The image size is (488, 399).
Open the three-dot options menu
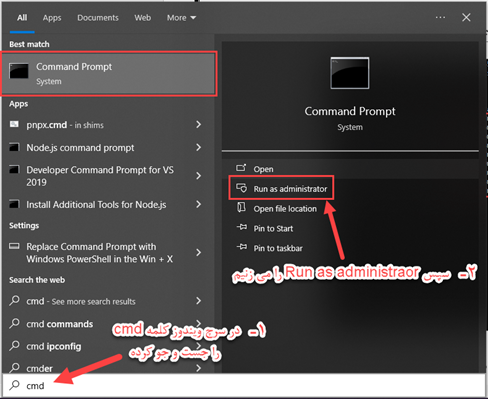pyautogui.click(x=440, y=17)
